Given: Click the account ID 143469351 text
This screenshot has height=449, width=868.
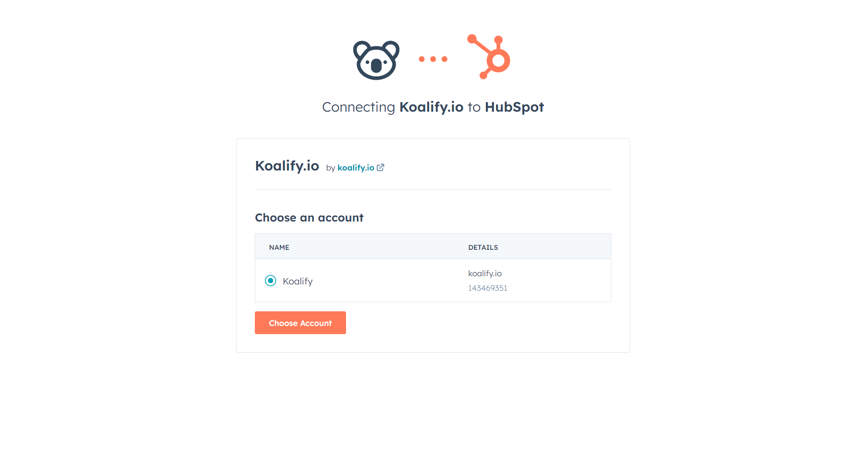Looking at the screenshot, I should tap(487, 288).
